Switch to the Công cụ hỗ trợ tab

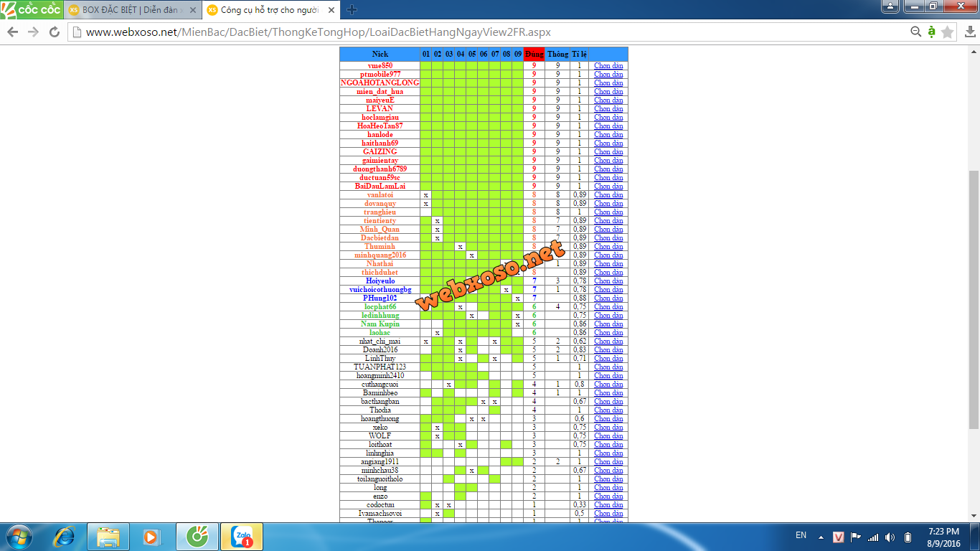[270, 10]
